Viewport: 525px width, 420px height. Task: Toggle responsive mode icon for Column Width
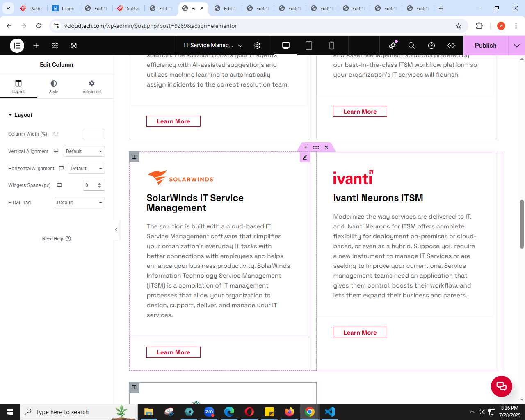pos(56,134)
